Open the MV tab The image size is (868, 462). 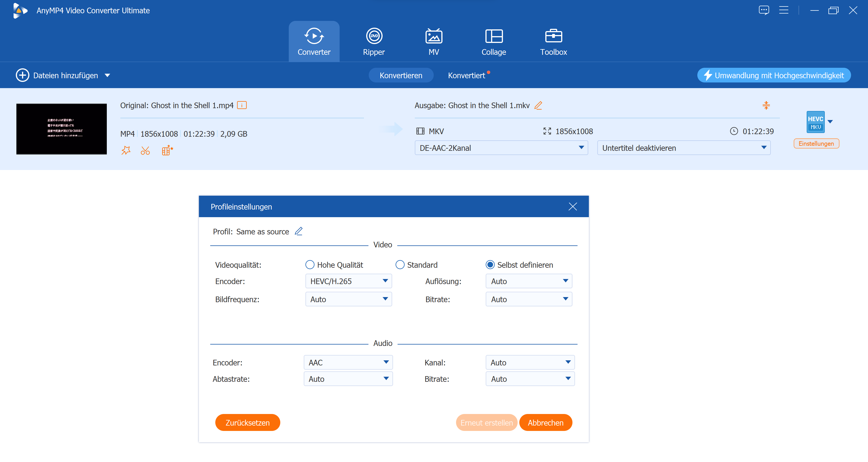click(x=434, y=42)
